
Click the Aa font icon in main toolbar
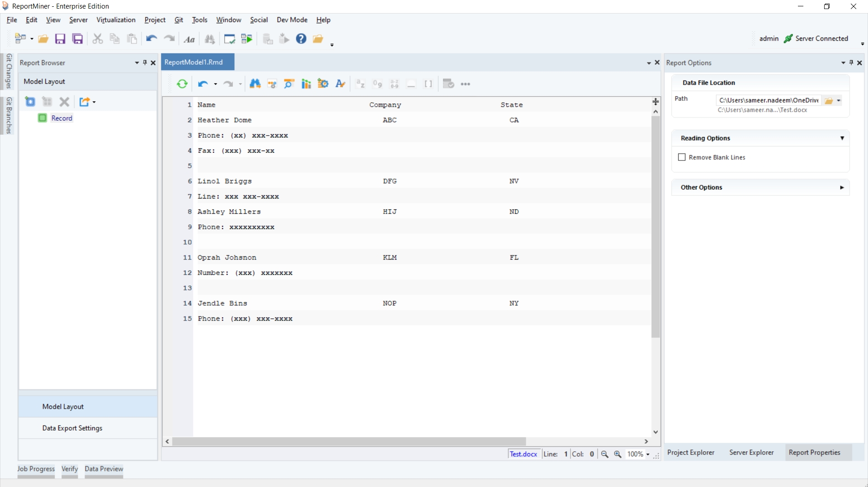(189, 39)
